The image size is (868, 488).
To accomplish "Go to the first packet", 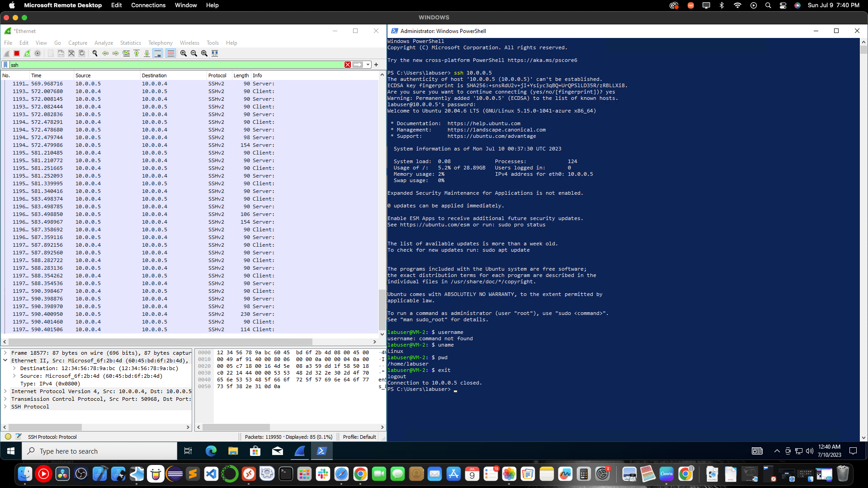I will pyautogui.click(x=137, y=53).
